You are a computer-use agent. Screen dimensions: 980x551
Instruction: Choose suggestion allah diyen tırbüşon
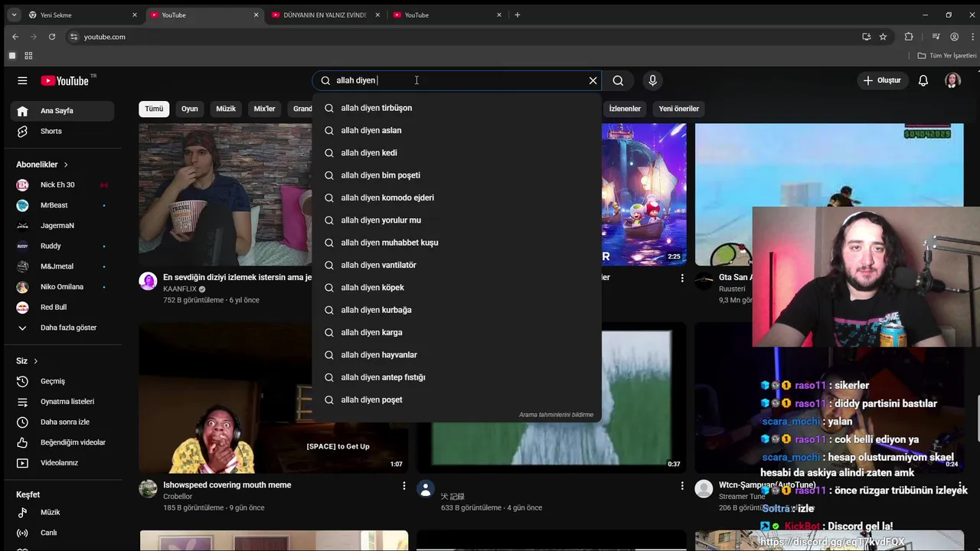pos(456,108)
